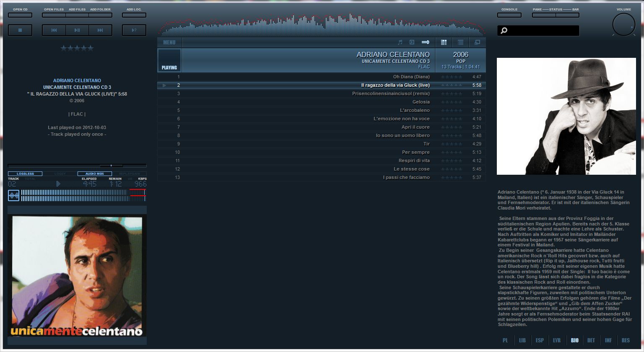Click the magnifying glass search icon
Image resolution: width=644 pixels, height=352 pixels.
point(504,31)
